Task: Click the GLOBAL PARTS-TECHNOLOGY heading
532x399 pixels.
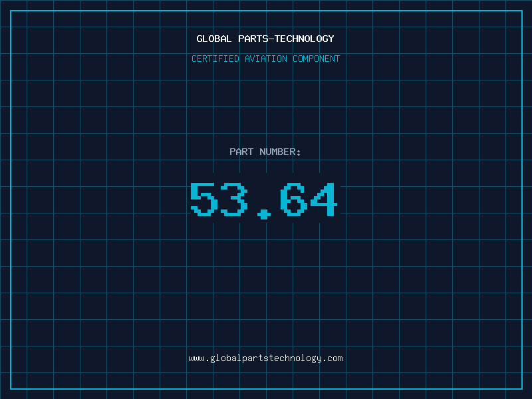Action: tap(265, 39)
